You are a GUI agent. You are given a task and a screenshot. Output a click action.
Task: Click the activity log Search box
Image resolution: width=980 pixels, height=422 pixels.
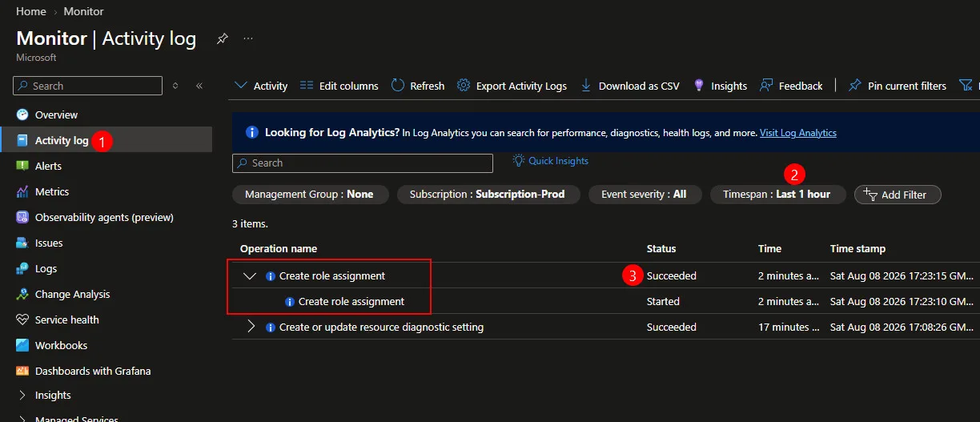coord(363,163)
